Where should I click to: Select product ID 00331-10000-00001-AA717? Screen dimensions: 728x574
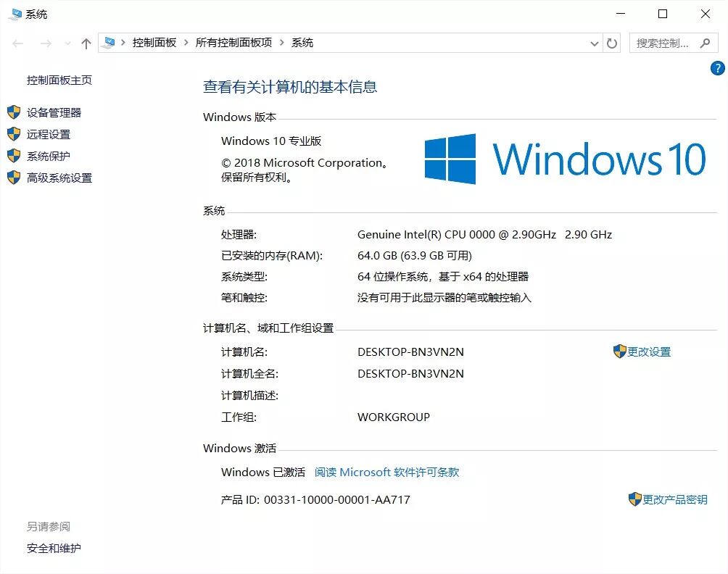tap(337, 500)
